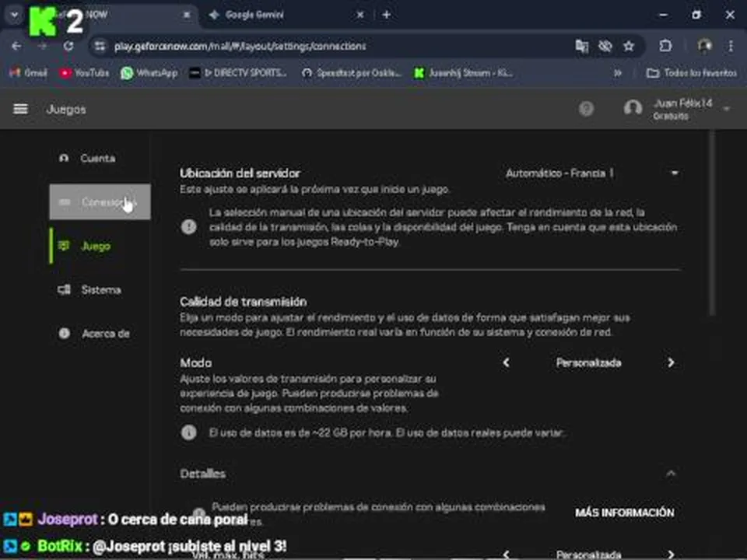Open the help question mark icon
Screen dimensions: 747x560
pyautogui.click(x=586, y=109)
